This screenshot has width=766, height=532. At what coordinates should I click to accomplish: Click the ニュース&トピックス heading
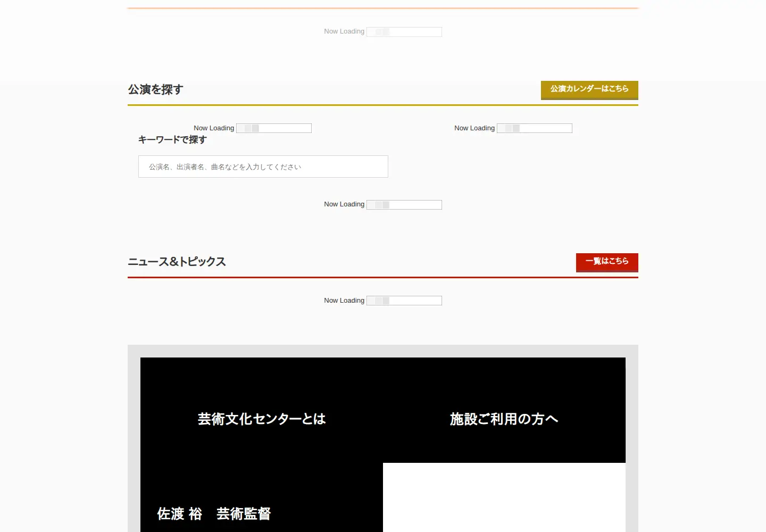coord(177,262)
